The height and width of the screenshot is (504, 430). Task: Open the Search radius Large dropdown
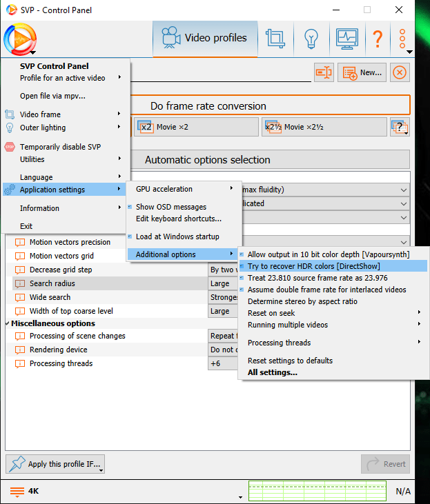(x=223, y=283)
